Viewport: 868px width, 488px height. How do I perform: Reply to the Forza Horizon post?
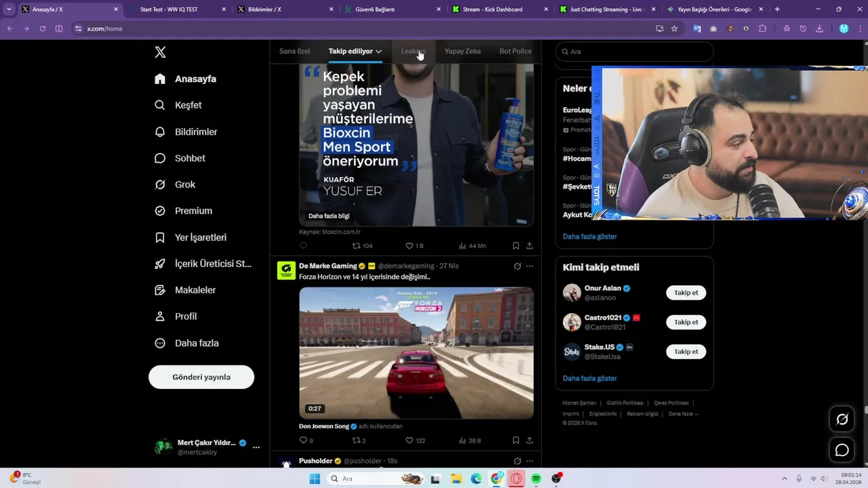tap(306, 441)
